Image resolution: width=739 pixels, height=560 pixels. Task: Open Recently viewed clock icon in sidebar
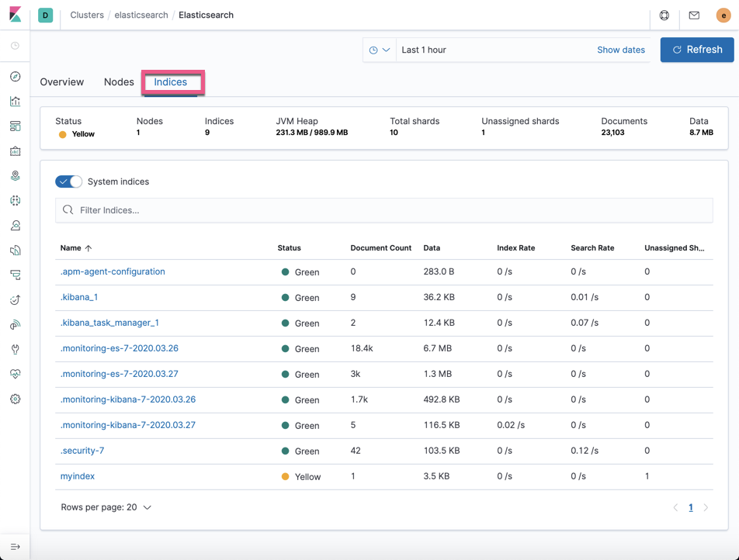pyautogui.click(x=15, y=46)
